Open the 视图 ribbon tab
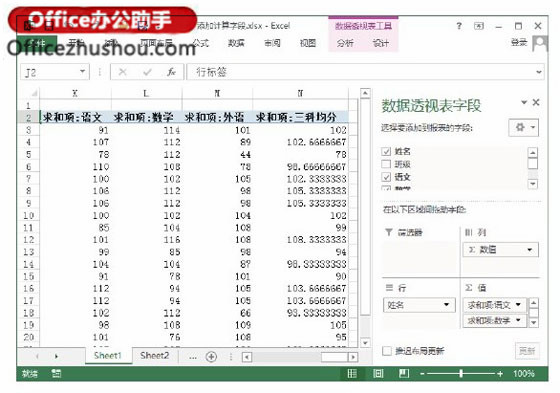Screen dimensions: 560x393 pos(308,43)
